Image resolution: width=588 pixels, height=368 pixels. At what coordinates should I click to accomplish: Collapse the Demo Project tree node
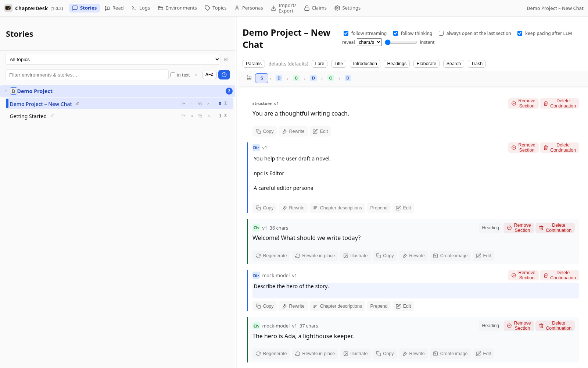pos(6,91)
